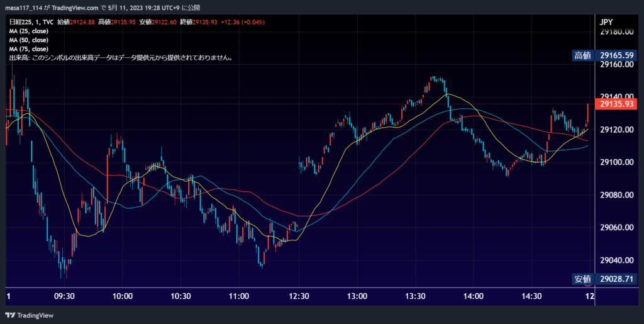Click the 出来高 volume data notice text
The width and height of the screenshot is (644, 324).
point(121,58)
